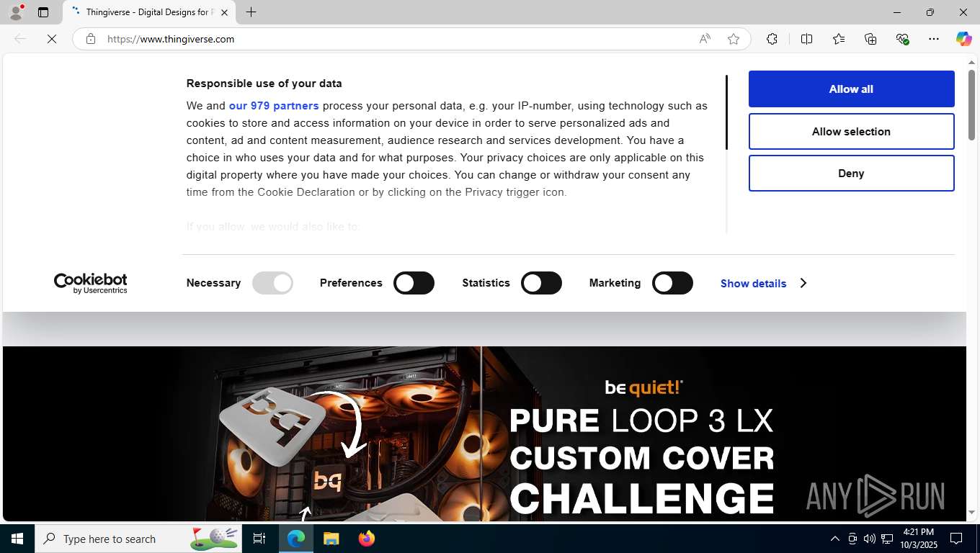Screen dimensions: 980x553
Task: Expand Show details chevron arrow
Action: point(803,283)
